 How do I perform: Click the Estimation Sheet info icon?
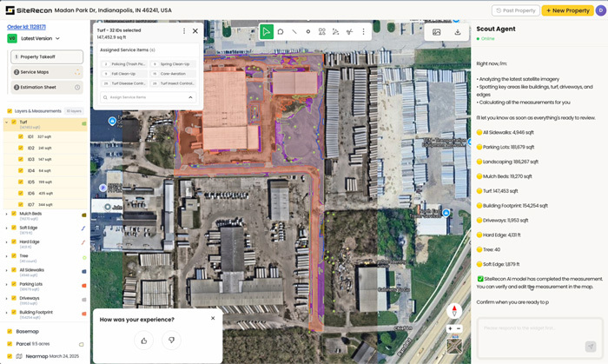coord(77,87)
